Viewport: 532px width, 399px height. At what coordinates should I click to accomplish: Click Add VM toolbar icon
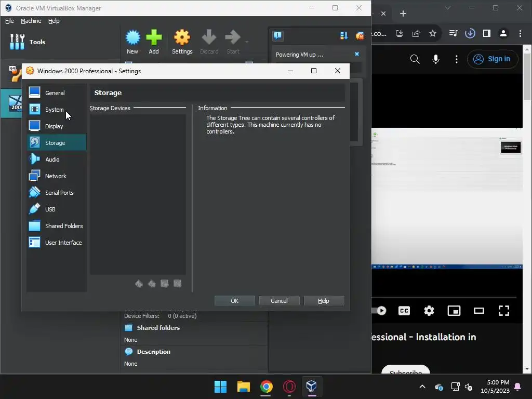(x=154, y=42)
